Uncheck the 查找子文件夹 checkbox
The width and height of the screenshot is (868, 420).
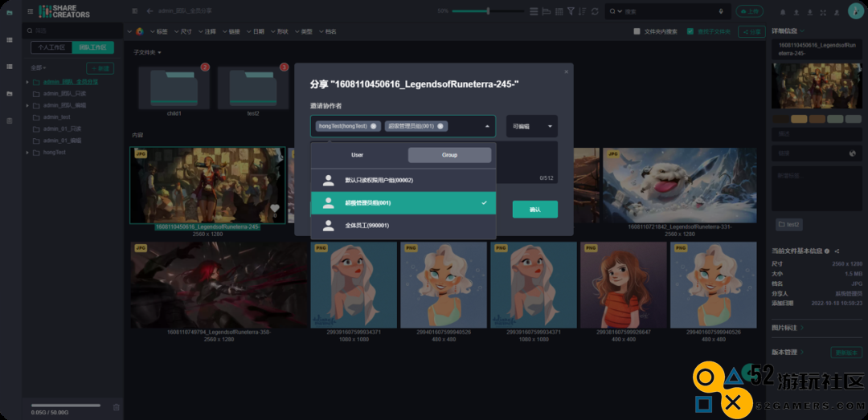tap(690, 31)
